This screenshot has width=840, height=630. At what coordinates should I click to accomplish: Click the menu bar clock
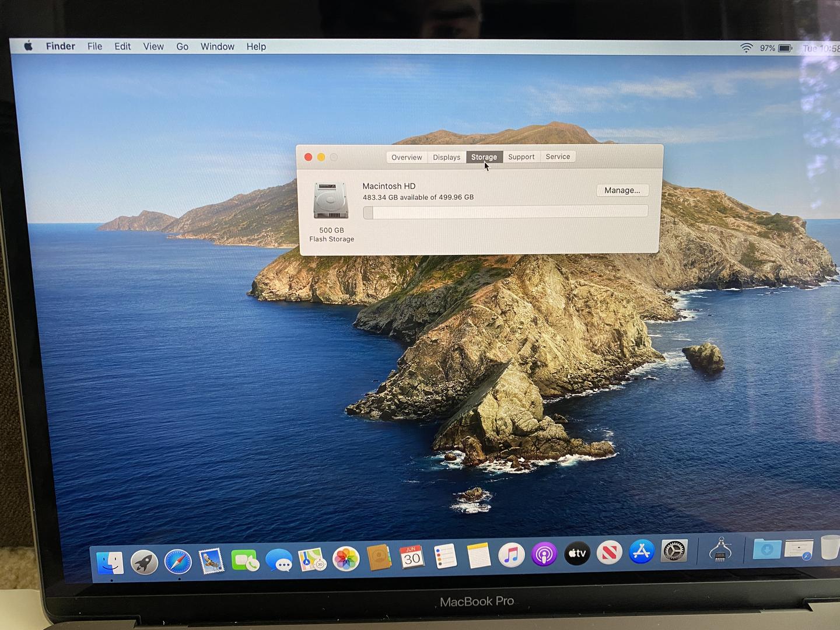tap(821, 48)
